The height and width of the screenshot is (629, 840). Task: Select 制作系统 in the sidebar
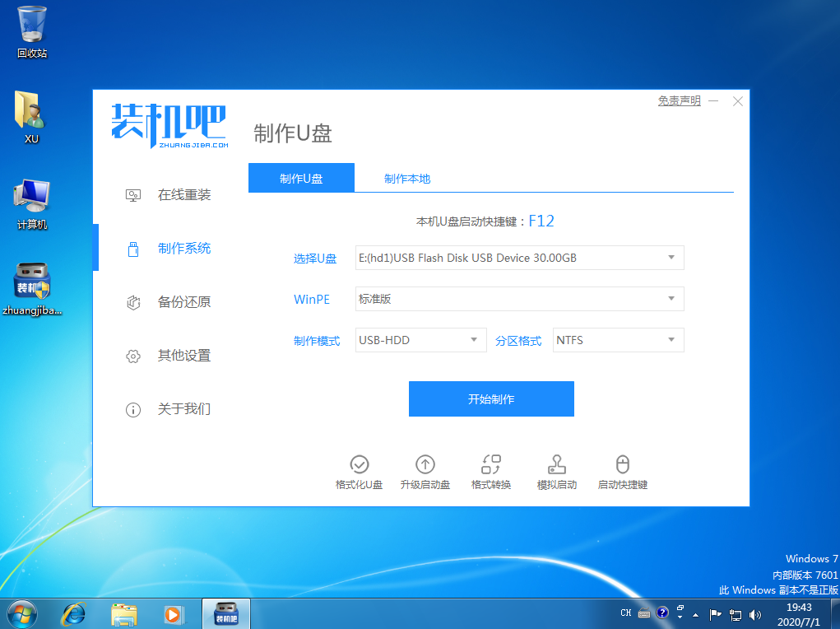point(183,249)
